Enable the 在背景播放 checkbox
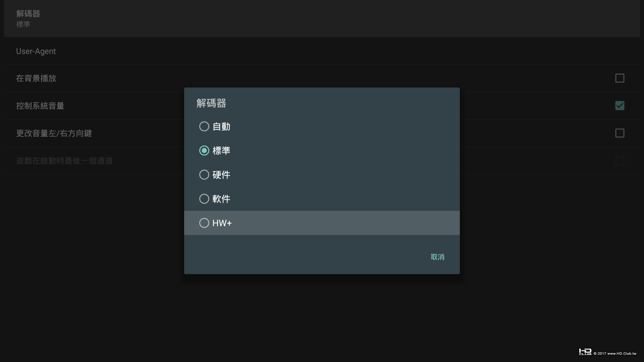This screenshot has width=644, height=362. (x=620, y=78)
